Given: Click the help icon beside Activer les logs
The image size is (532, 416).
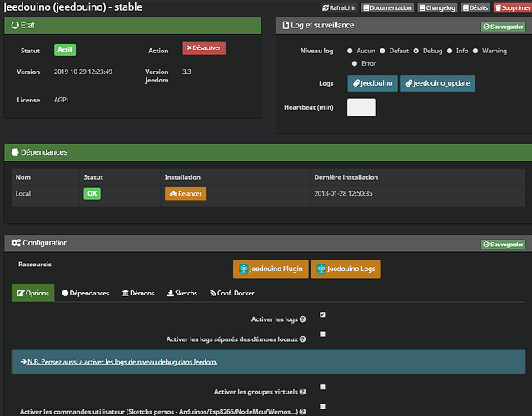Looking at the screenshot, I should click(303, 319).
